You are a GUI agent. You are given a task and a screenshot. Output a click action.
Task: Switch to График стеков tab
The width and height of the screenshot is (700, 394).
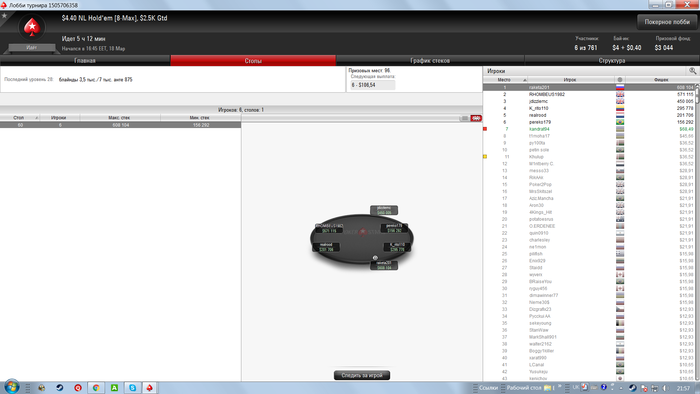[430, 61]
